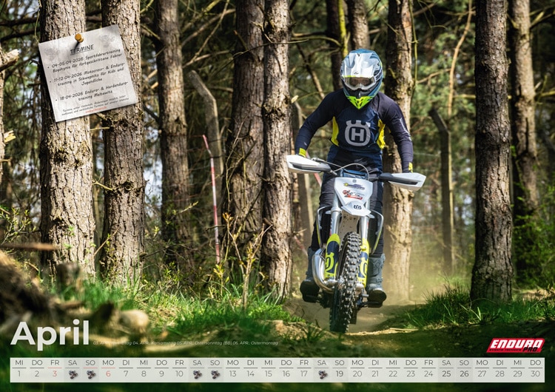Click the April month heading

(50, 334)
